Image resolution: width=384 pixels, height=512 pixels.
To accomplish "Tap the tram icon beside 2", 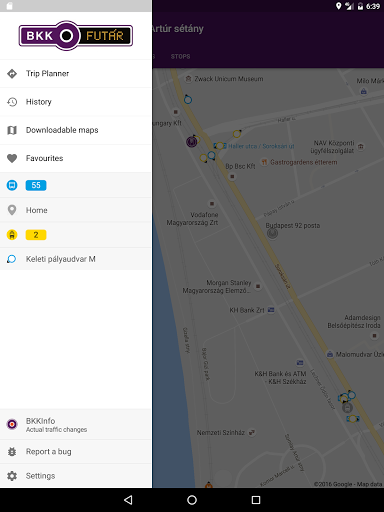I will [x=12, y=235].
